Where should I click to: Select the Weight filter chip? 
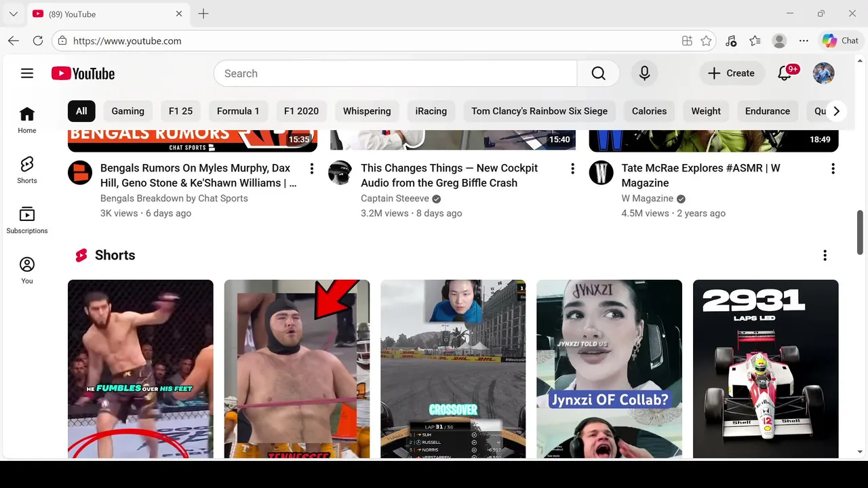pyautogui.click(x=706, y=111)
